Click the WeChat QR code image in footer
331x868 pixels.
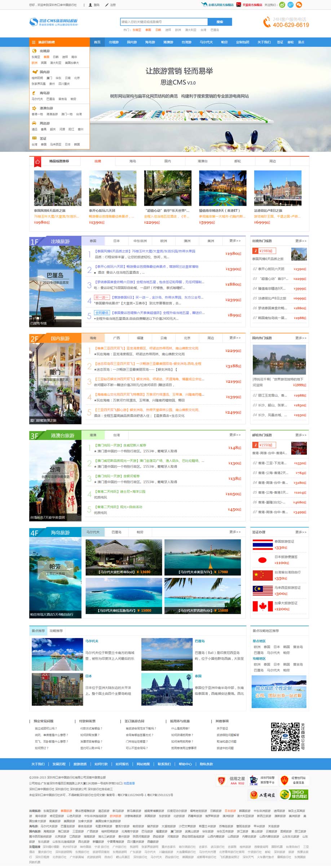click(286, 736)
